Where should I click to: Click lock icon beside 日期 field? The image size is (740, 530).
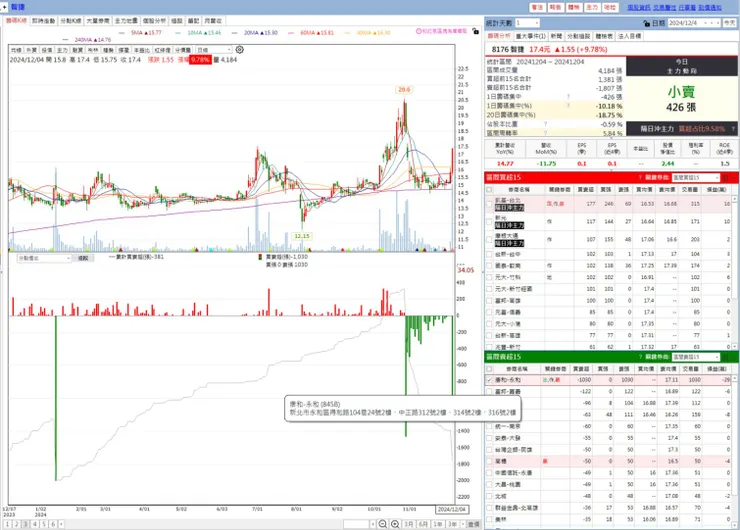point(647,23)
